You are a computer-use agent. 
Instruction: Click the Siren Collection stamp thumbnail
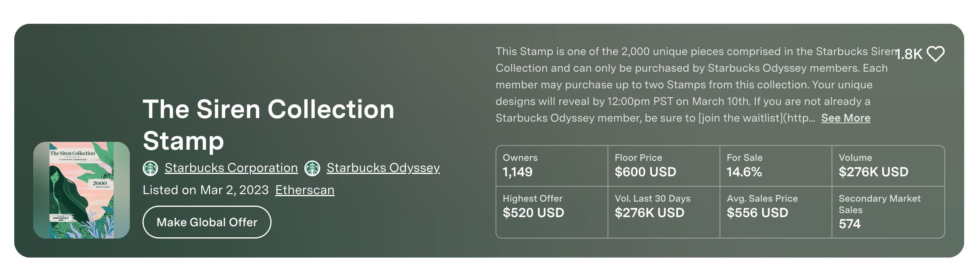point(82,190)
